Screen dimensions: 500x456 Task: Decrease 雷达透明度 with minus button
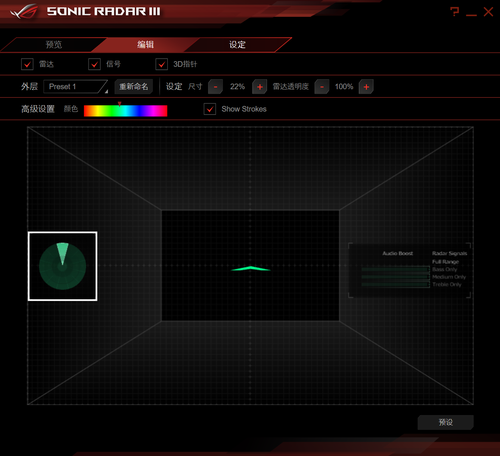[x=322, y=87]
